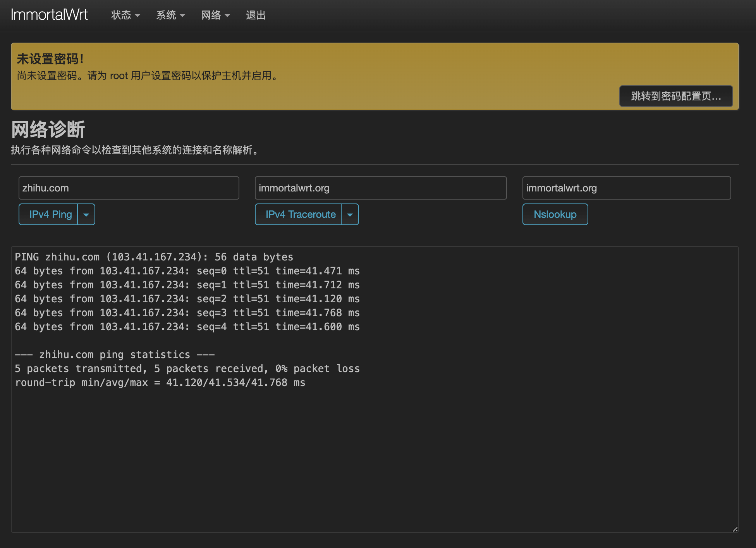The width and height of the screenshot is (756, 548).
Task: Click the seq=0 ping result line
Action: pos(187,271)
